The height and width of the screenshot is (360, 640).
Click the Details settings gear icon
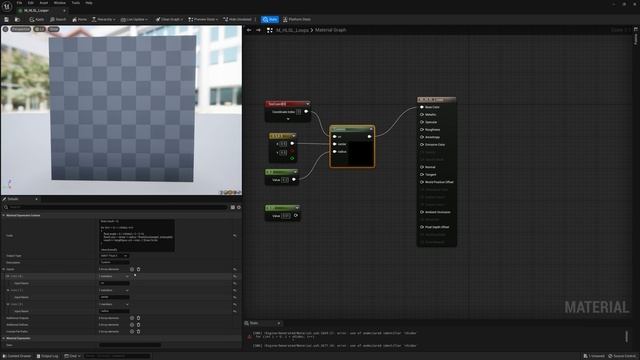pos(239,207)
